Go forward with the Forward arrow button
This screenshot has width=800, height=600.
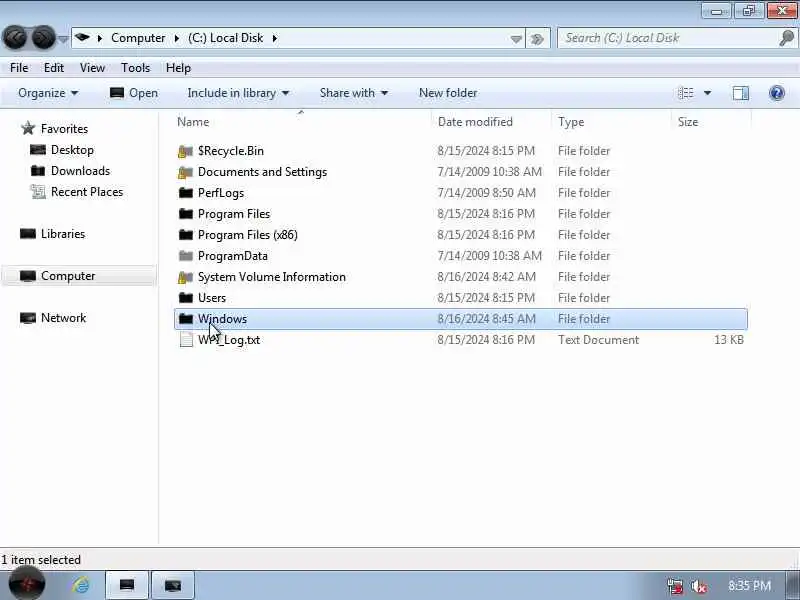point(43,38)
